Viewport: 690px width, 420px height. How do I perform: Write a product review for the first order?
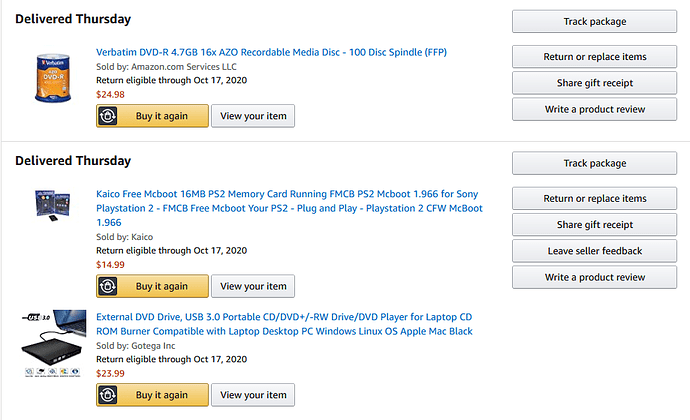[595, 109]
